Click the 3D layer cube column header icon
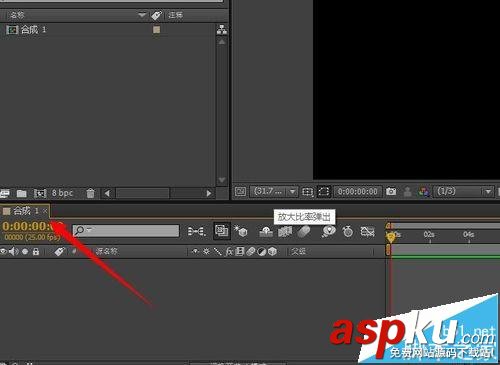 coord(273,251)
